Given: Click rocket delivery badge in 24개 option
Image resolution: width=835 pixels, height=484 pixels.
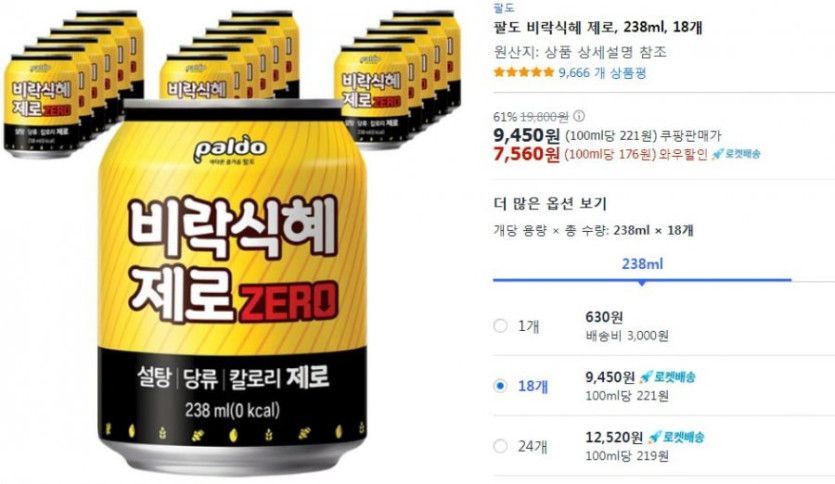Looking at the screenshot, I should pos(676,437).
